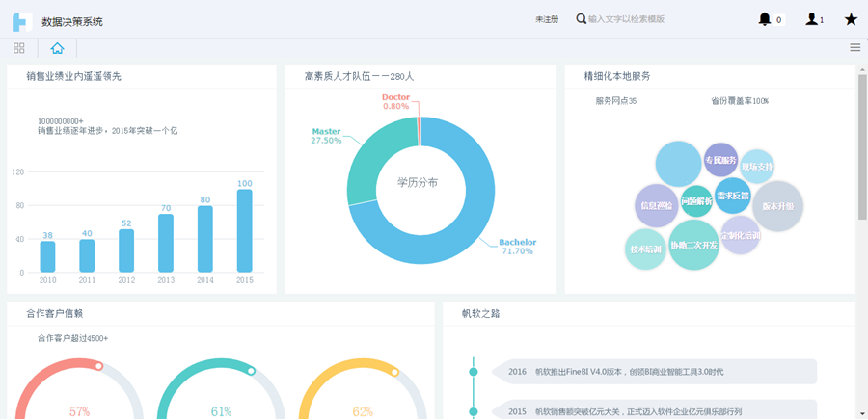The height and width of the screenshot is (420, 868).
Task: Click the 销售业绩业内遥遥领先 panel title
Action: tap(73, 77)
